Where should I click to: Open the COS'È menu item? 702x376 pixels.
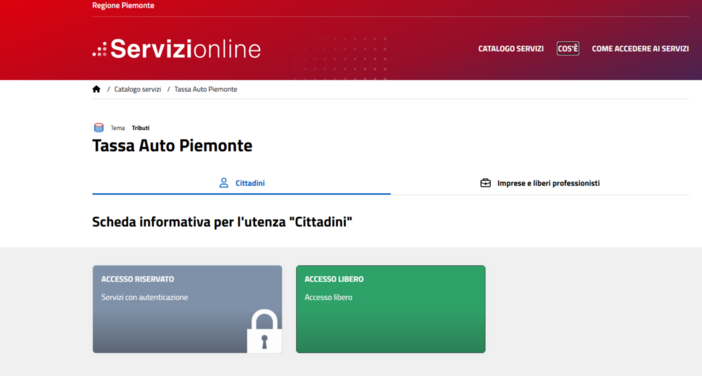(568, 48)
